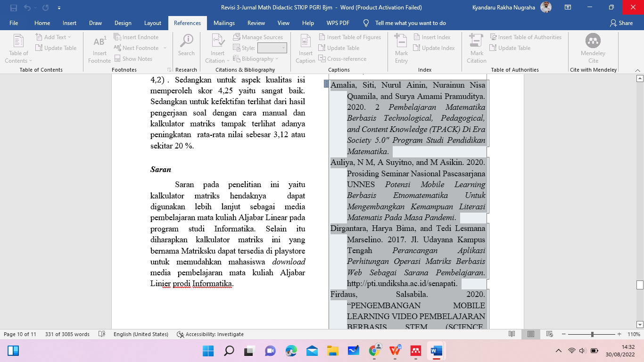This screenshot has height=362, width=644.
Task: Click the Undo arrow in quick access toolbar
Action: [27, 8]
